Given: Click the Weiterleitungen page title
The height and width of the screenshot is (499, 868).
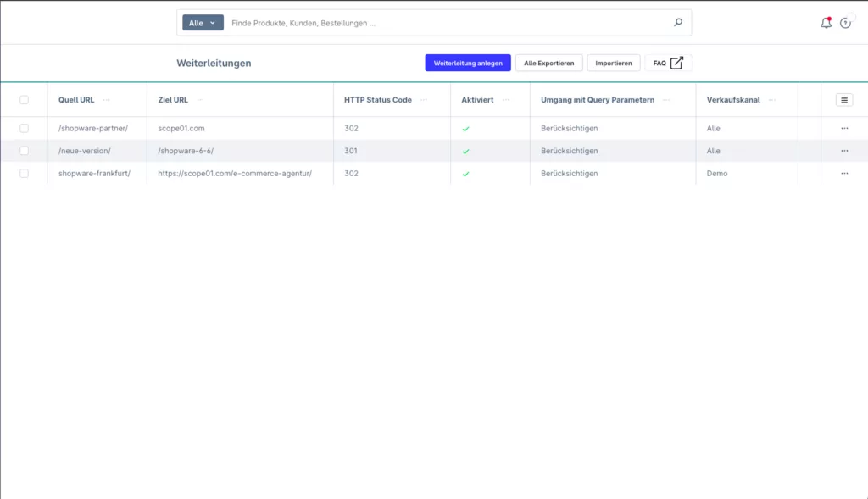Looking at the screenshot, I should point(214,63).
